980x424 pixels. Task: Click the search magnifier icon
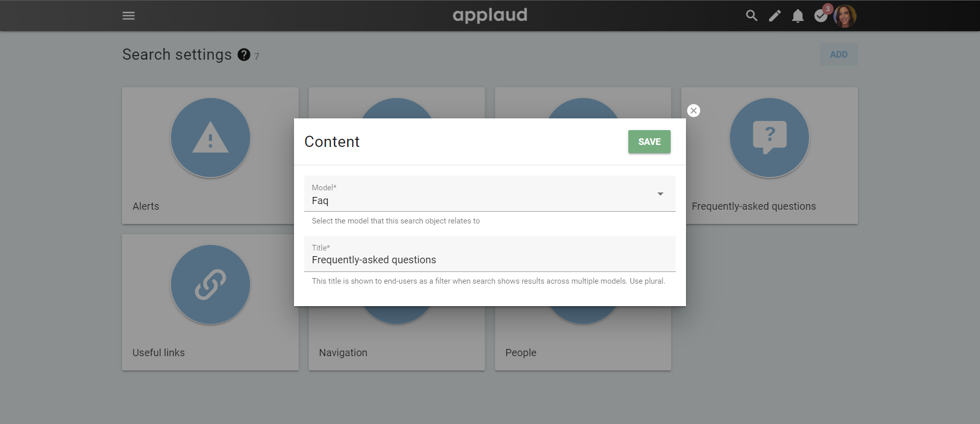(751, 16)
